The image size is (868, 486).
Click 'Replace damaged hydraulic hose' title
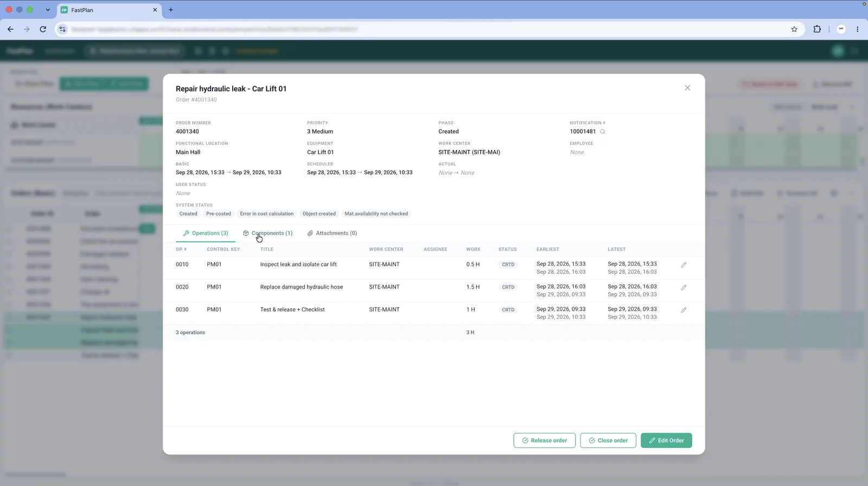(302, 287)
